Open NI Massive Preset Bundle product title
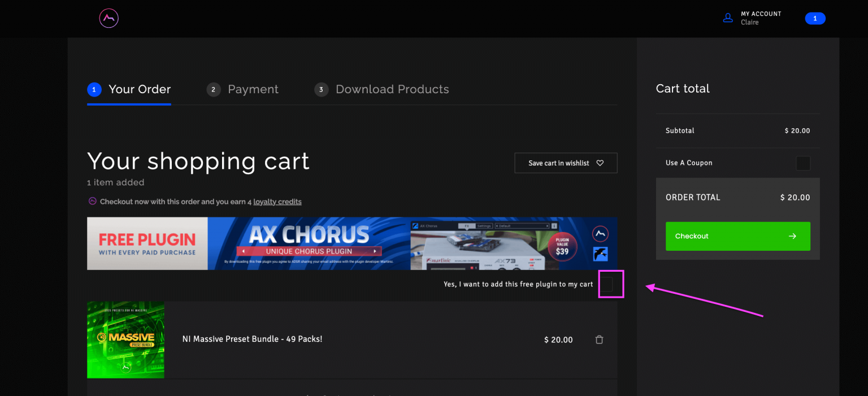The image size is (868, 396). (x=252, y=339)
